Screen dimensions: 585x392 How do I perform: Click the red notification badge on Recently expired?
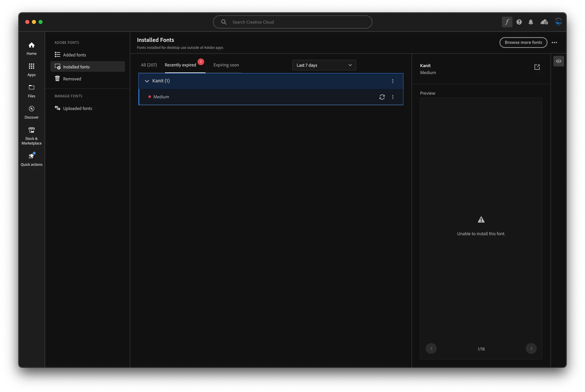(x=201, y=62)
